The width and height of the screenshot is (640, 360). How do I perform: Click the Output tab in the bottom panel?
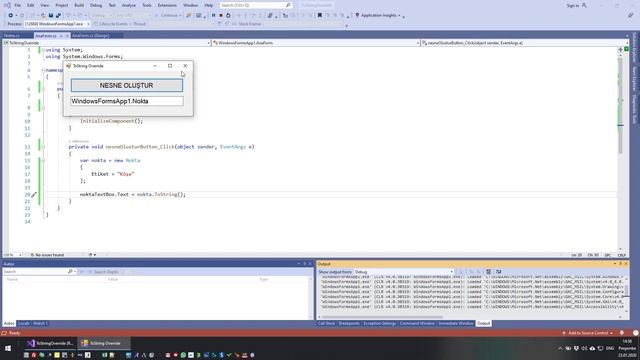tap(483, 323)
